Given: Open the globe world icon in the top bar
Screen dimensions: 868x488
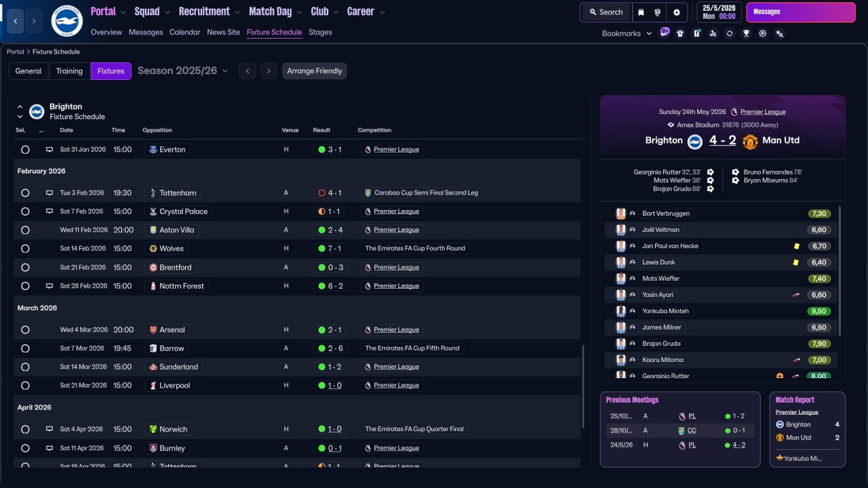Looking at the screenshot, I should (x=658, y=12).
